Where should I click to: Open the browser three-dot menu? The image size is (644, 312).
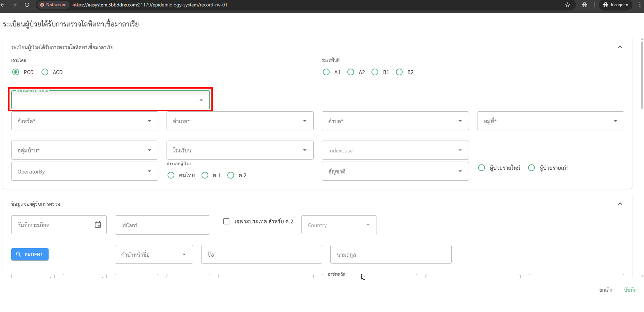tap(640, 5)
